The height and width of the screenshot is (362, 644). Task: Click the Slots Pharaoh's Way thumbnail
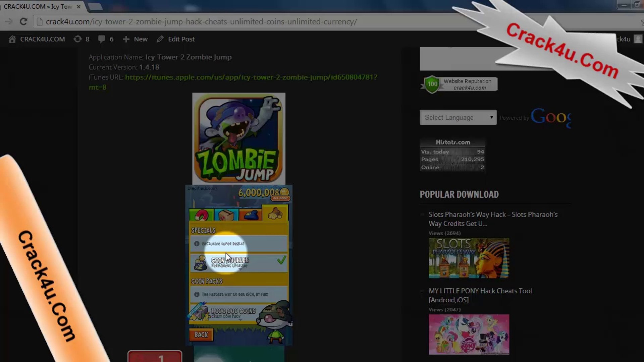(469, 258)
